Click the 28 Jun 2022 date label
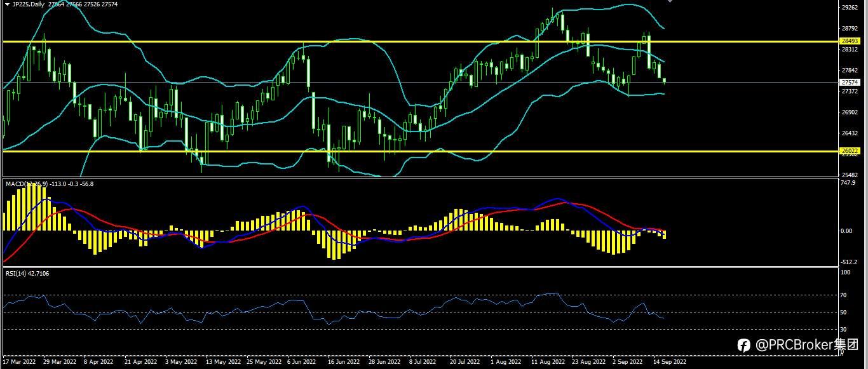Viewport: 868px width, 369px height. pos(384,362)
